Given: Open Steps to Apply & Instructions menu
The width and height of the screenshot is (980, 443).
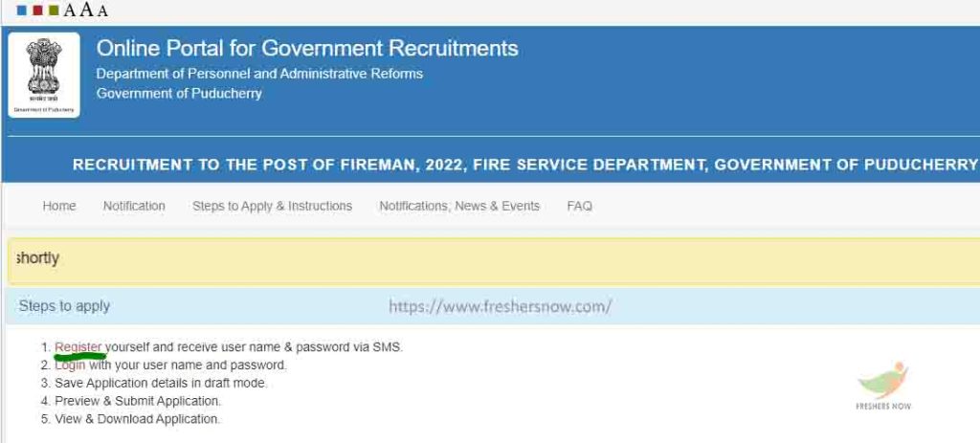Looking at the screenshot, I should click(x=273, y=206).
